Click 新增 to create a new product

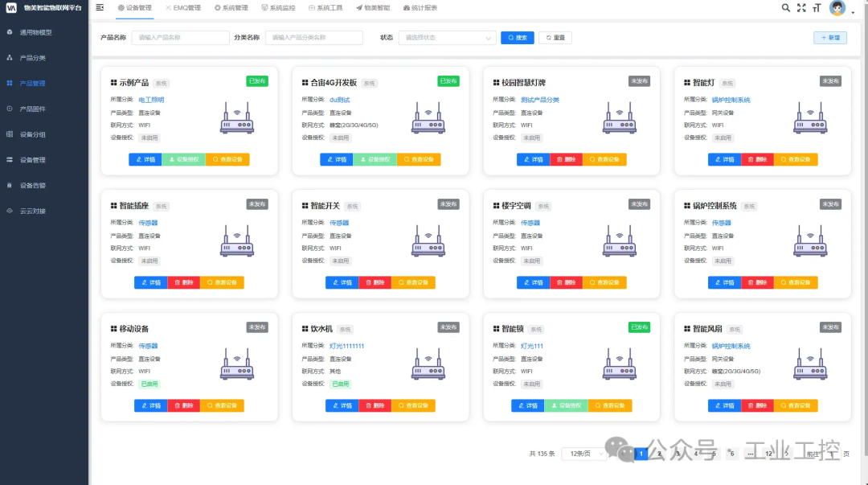[829, 37]
